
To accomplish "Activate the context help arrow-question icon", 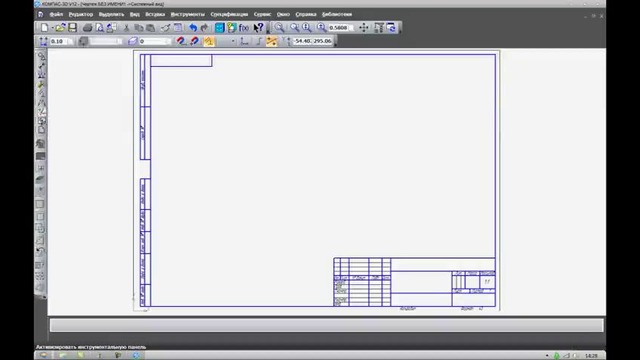I will [x=258, y=28].
